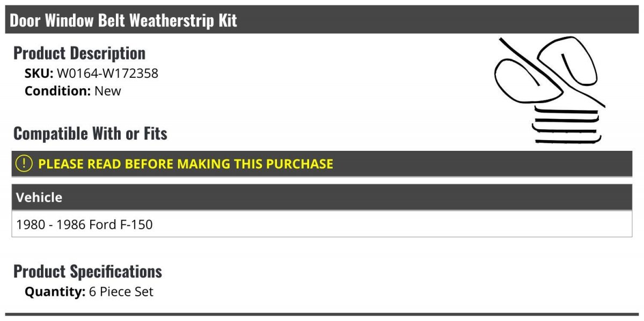This screenshot has height=321, width=644.
Task: Click the PLEASE READ BEFORE MAKING THIS PURCHASE banner
Action: [x=186, y=164]
